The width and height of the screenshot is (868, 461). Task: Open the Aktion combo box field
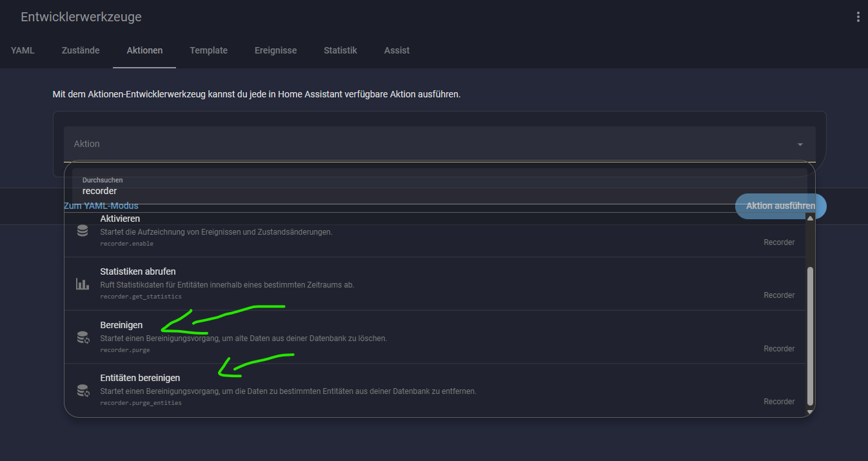click(426, 144)
